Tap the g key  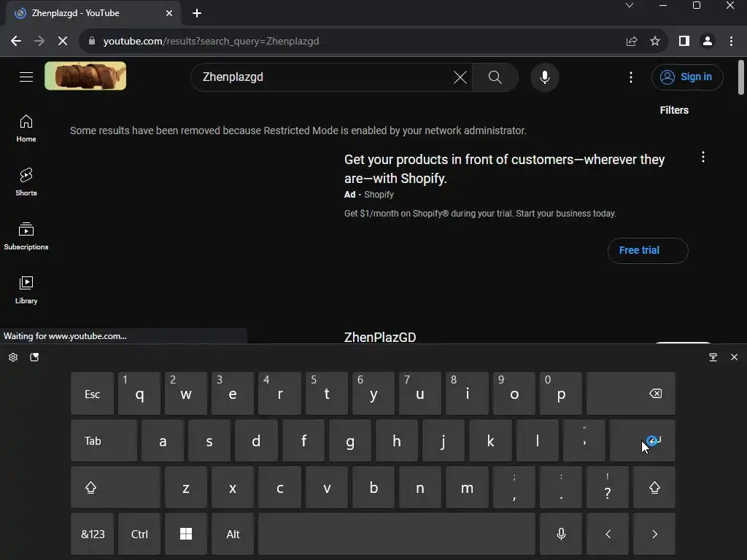click(349, 440)
